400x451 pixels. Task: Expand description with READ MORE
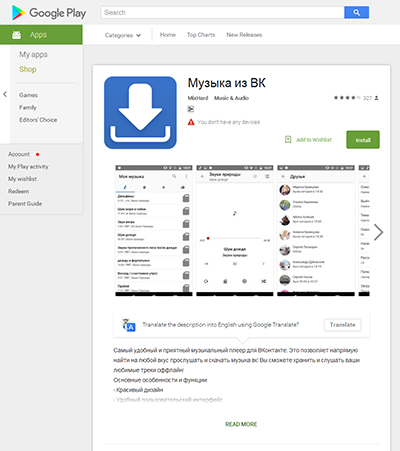coord(241,424)
